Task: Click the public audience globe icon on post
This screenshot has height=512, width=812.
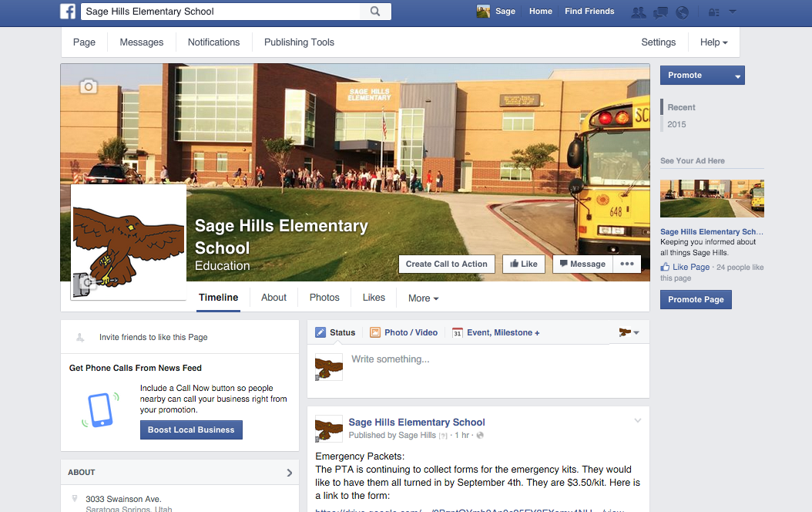Action: pyautogui.click(x=480, y=436)
